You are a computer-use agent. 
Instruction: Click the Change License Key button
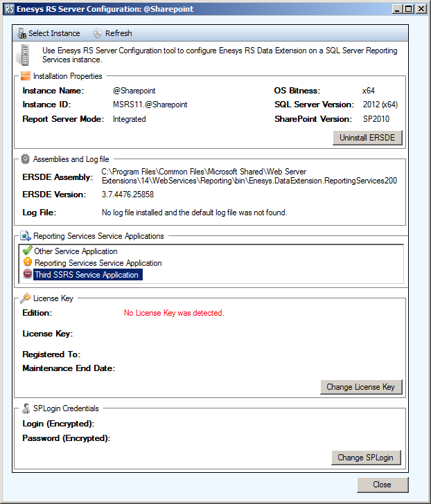click(360, 387)
